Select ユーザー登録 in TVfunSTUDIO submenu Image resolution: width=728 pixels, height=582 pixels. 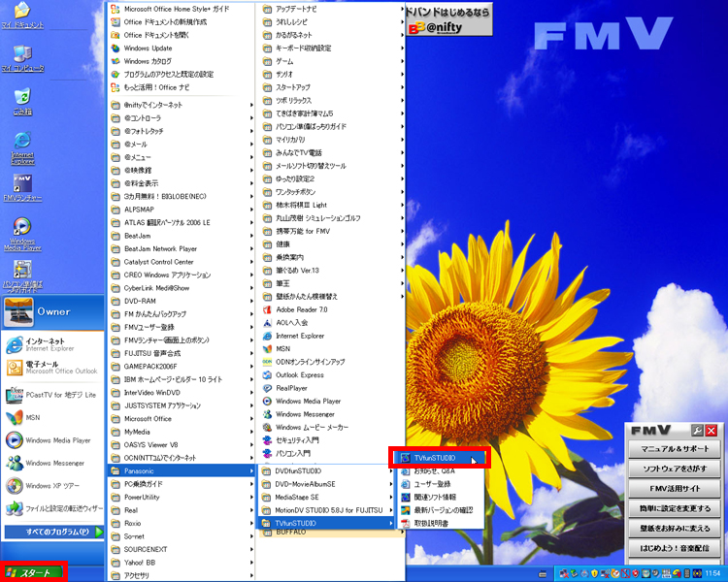point(440,484)
